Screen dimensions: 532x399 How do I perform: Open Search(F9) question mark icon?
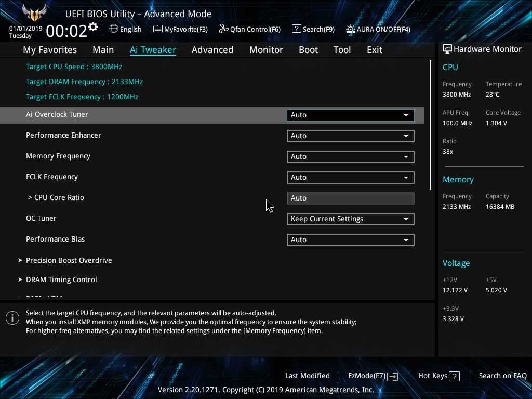point(296,29)
